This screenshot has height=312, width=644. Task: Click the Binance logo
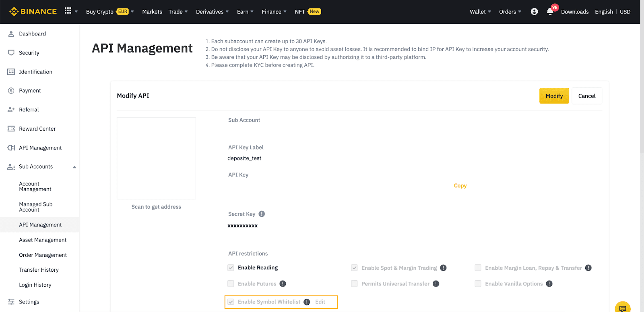pyautogui.click(x=33, y=12)
